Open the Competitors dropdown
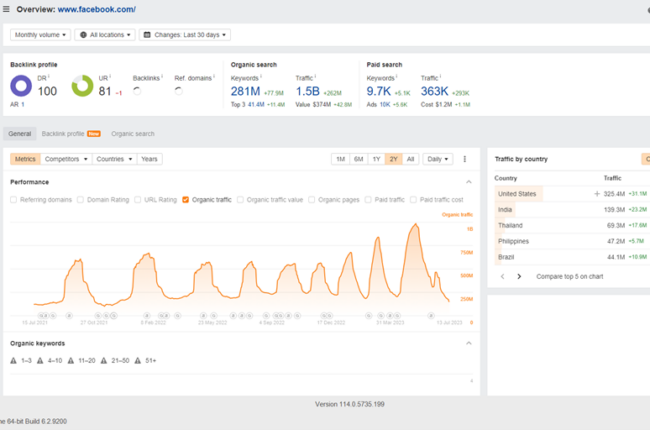650x430 pixels. [66, 159]
